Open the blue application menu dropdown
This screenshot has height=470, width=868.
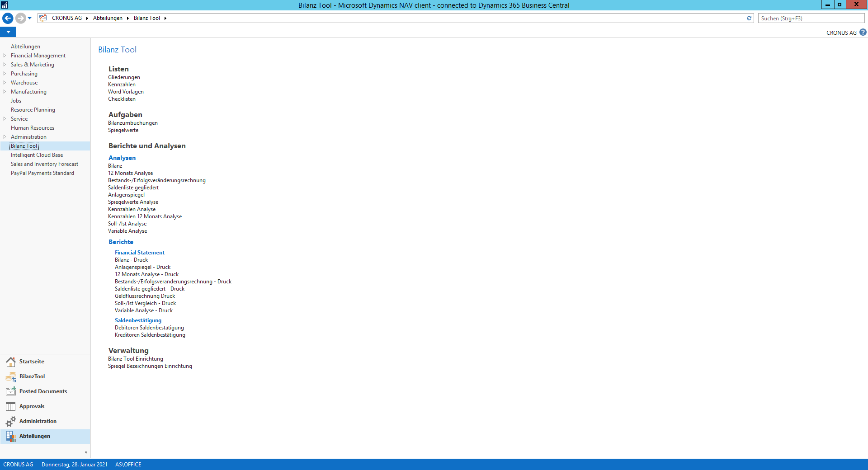tap(8, 32)
